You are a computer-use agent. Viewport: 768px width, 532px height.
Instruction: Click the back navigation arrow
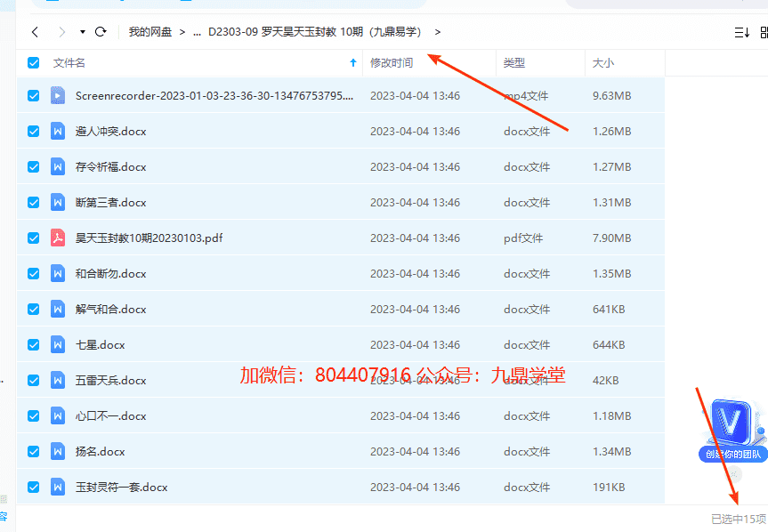pyautogui.click(x=35, y=32)
